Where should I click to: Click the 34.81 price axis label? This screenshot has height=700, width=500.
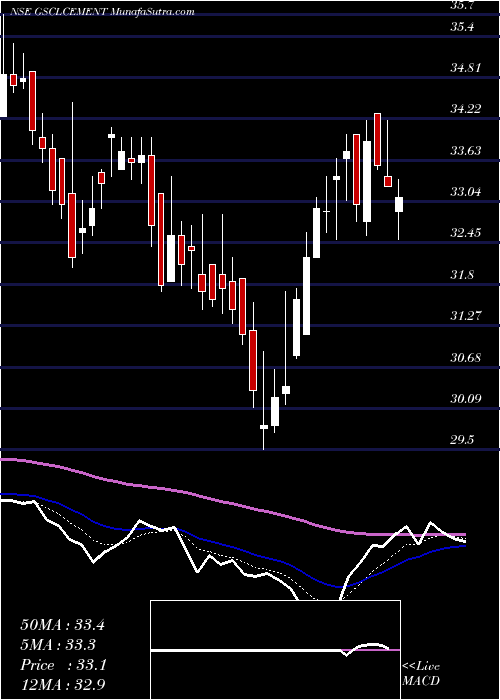[465, 68]
